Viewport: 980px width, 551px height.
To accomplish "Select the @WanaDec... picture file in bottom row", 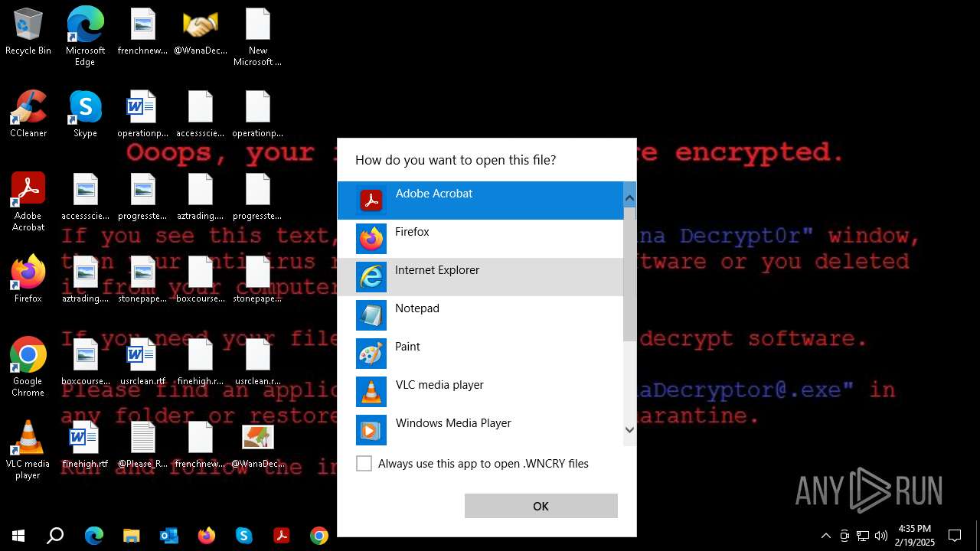I will click(x=258, y=445).
